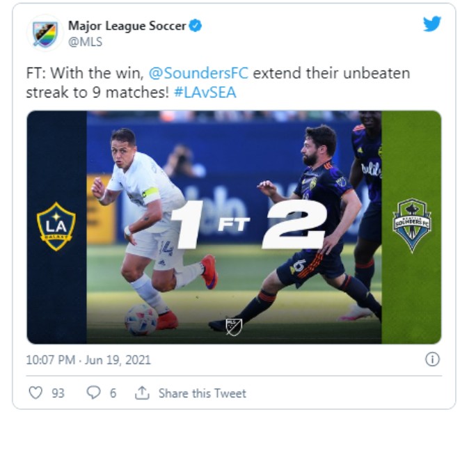The image size is (476, 476).
Task: Open the match score image
Action: click(234, 227)
